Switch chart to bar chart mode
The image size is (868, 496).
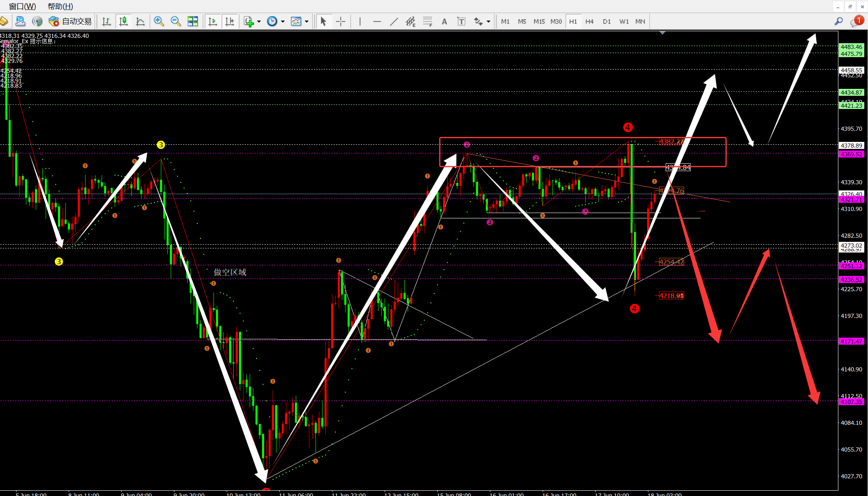coord(107,21)
